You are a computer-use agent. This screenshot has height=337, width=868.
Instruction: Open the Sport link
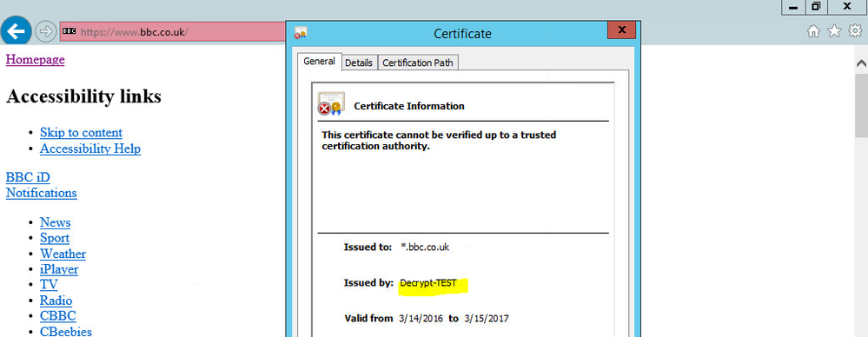click(54, 239)
